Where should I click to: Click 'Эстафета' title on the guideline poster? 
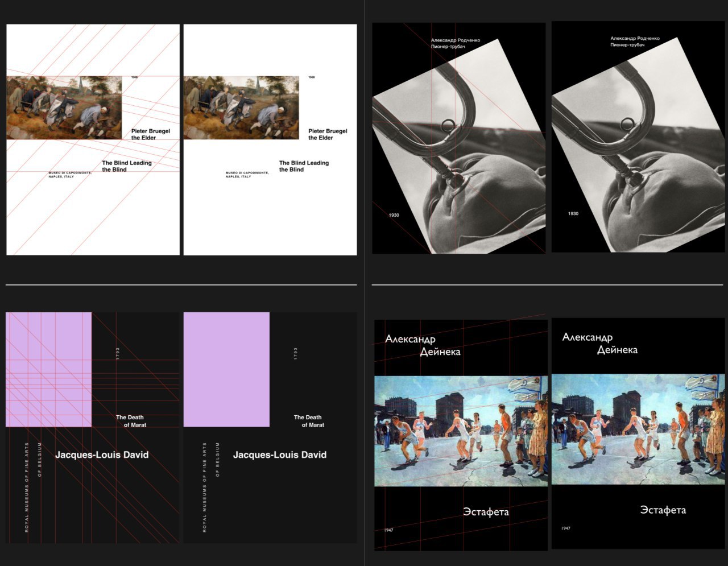486,512
